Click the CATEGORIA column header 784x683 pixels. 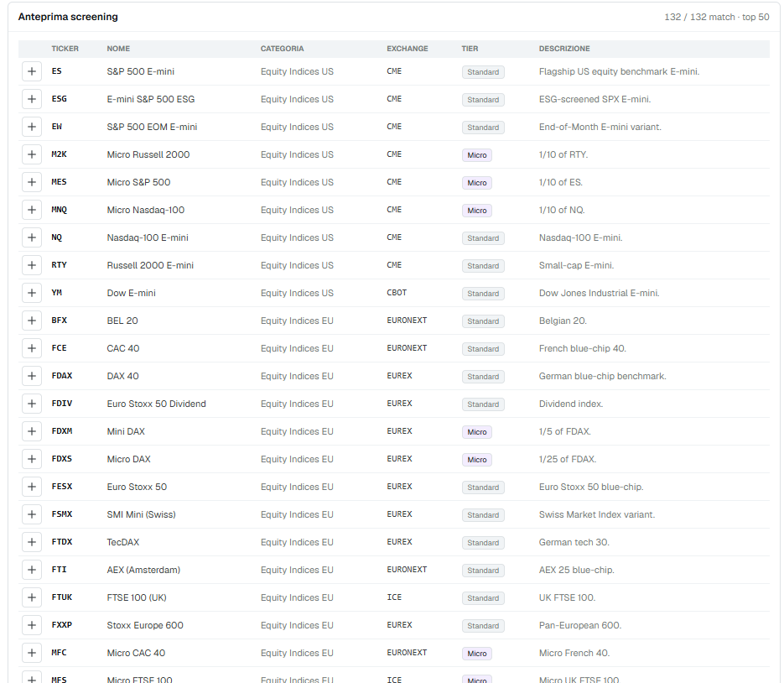coord(282,49)
